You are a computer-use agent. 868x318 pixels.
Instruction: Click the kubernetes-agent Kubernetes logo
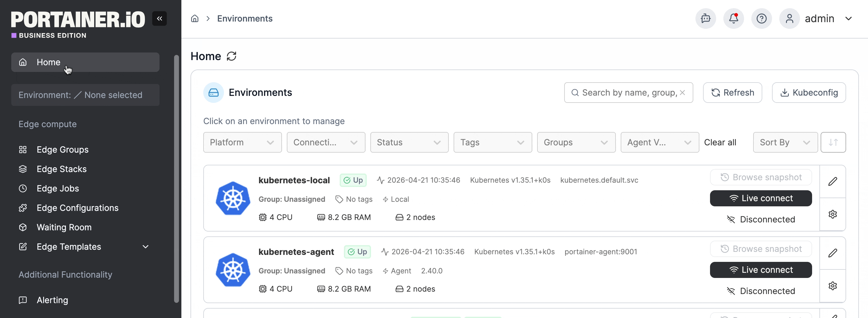[x=233, y=270]
